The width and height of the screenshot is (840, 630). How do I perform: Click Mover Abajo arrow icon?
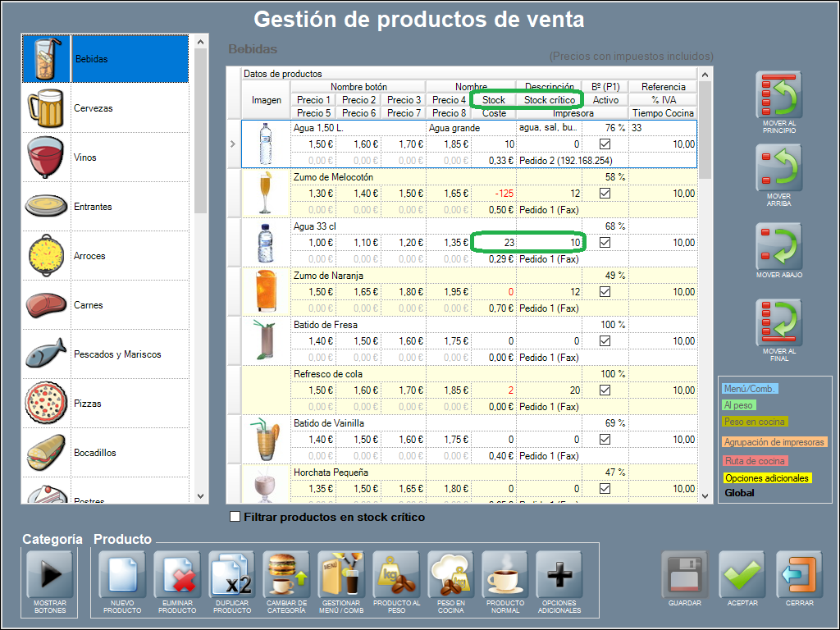(x=778, y=248)
